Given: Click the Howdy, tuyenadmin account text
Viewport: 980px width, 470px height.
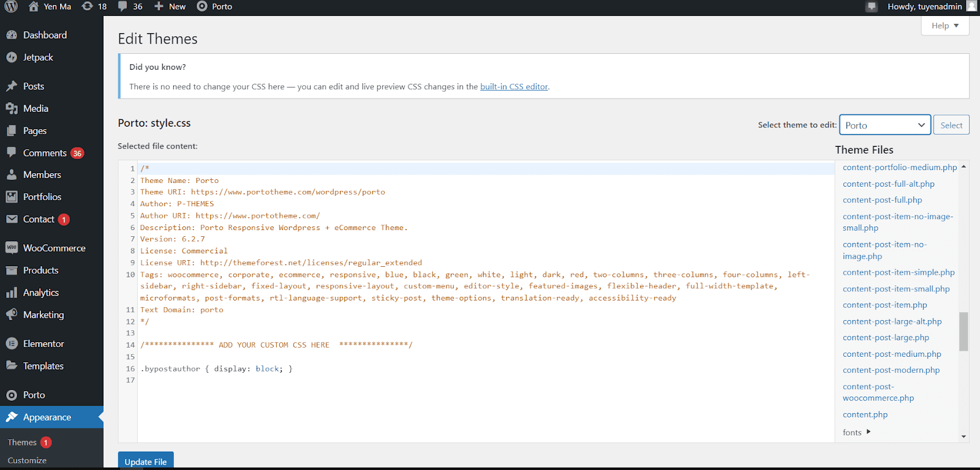Looking at the screenshot, I should tap(924, 7).
